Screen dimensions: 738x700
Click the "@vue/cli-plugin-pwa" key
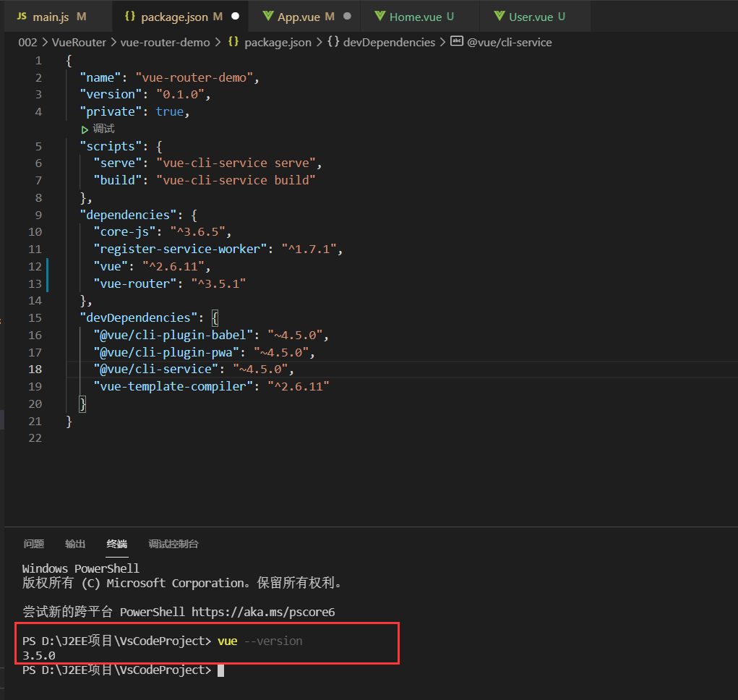(x=166, y=353)
